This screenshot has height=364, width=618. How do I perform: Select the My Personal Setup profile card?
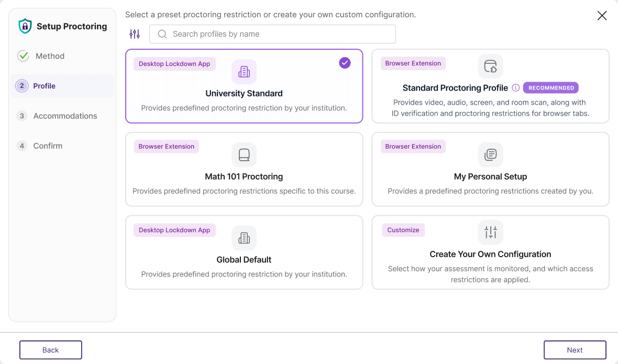click(x=490, y=169)
